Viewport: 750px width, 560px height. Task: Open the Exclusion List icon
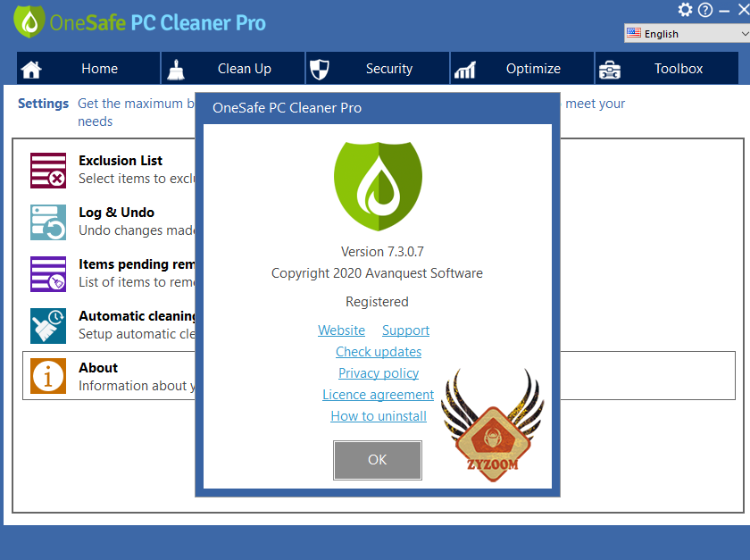(x=48, y=171)
